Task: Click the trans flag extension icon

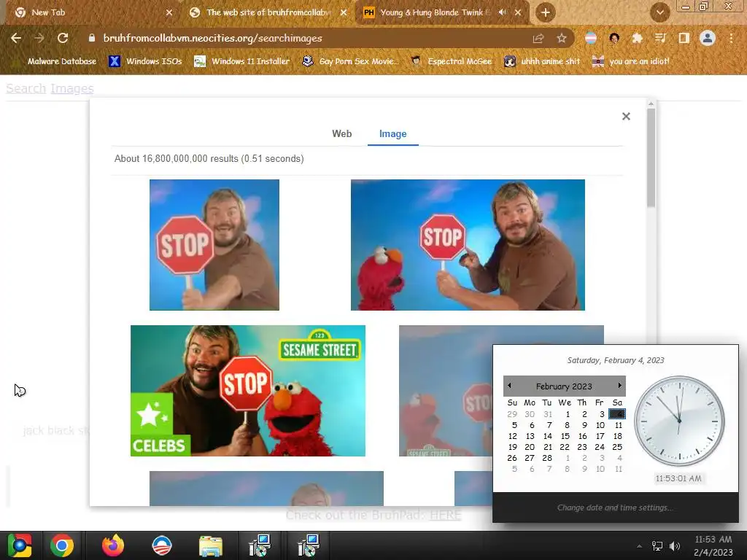Action: point(591,38)
